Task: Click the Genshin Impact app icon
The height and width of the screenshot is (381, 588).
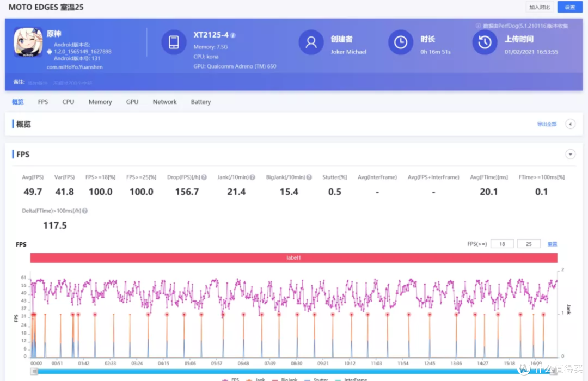Action: 28,42
